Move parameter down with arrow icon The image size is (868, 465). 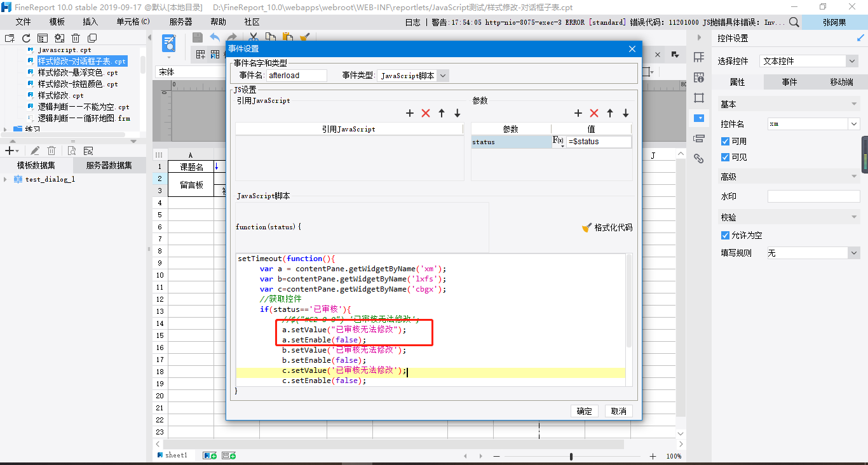626,113
